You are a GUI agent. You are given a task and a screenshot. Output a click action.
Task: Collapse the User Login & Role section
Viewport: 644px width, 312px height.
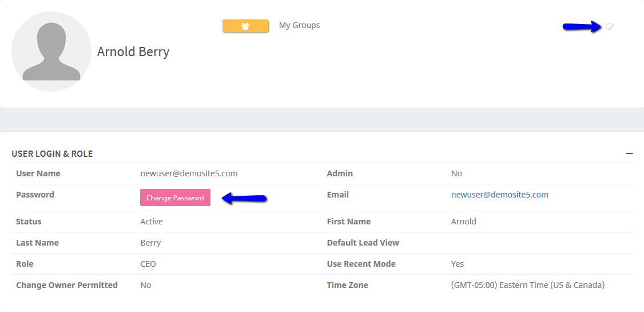pos(629,153)
